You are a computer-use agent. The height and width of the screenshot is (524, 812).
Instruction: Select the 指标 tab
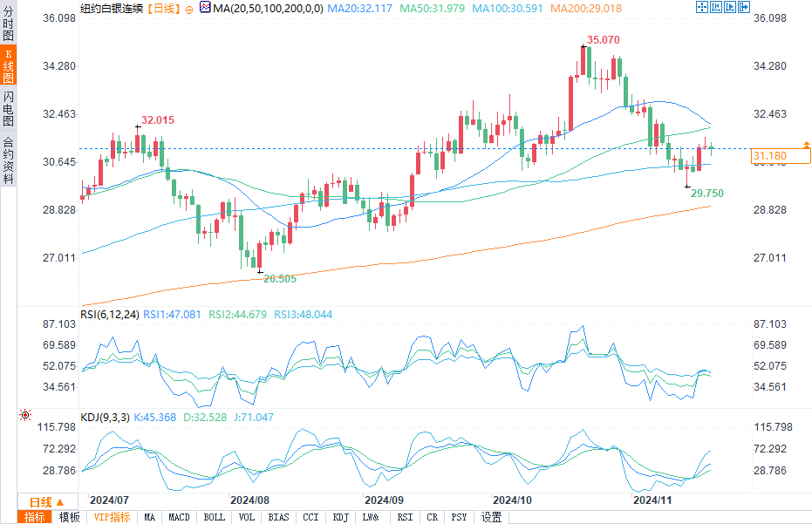coord(35,517)
